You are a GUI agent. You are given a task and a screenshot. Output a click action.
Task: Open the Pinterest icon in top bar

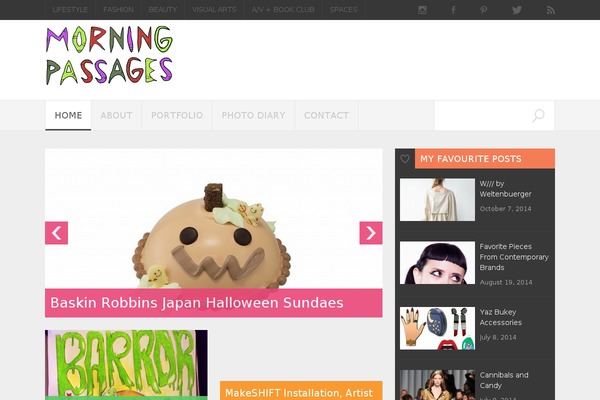pos(484,10)
